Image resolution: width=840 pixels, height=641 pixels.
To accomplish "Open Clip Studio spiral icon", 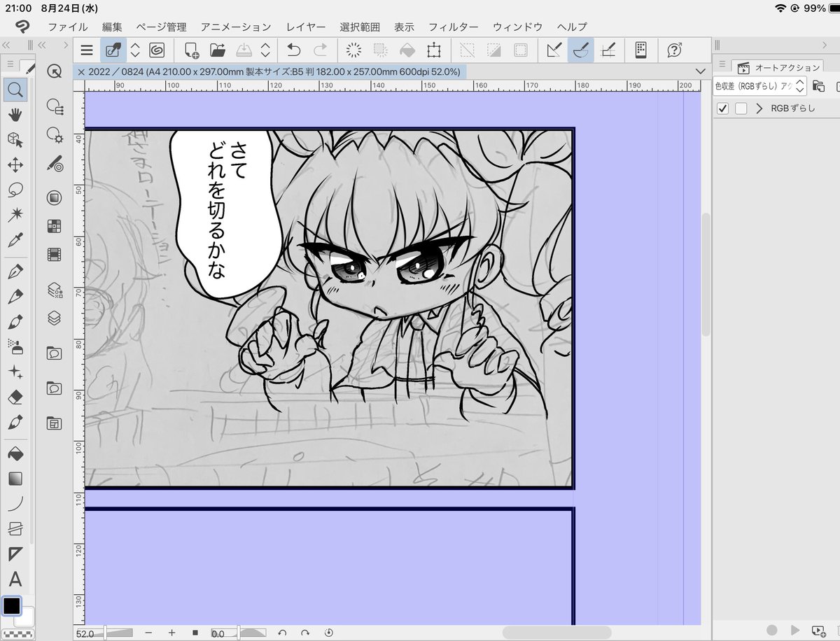I will point(157,50).
